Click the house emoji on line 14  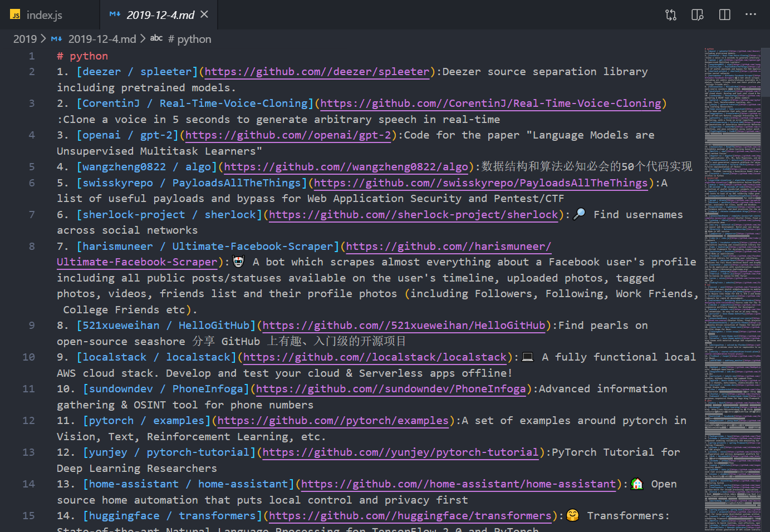(x=637, y=484)
